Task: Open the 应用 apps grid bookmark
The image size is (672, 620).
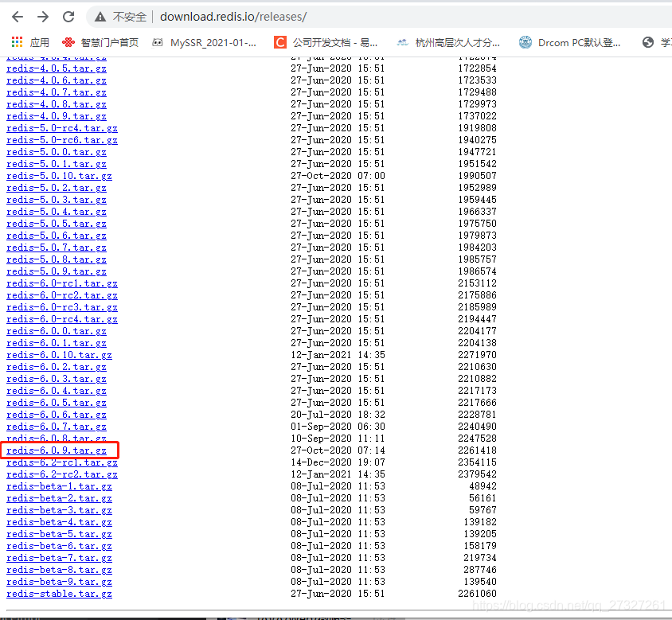Action: tap(30, 42)
